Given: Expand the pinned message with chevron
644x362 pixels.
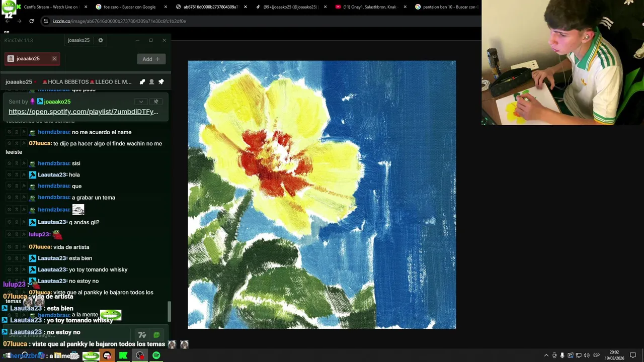Looking at the screenshot, I should (x=141, y=102).
